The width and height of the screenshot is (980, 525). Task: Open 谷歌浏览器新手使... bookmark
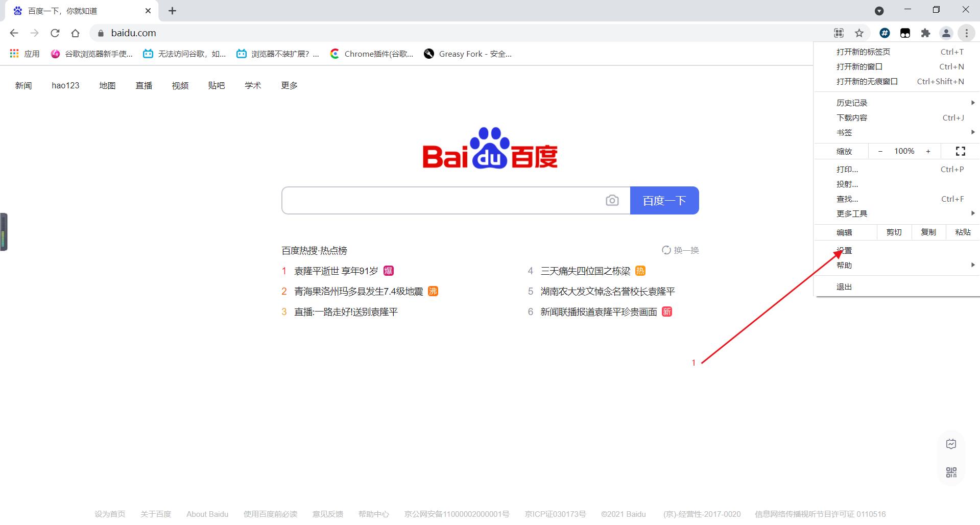(92, 54)
